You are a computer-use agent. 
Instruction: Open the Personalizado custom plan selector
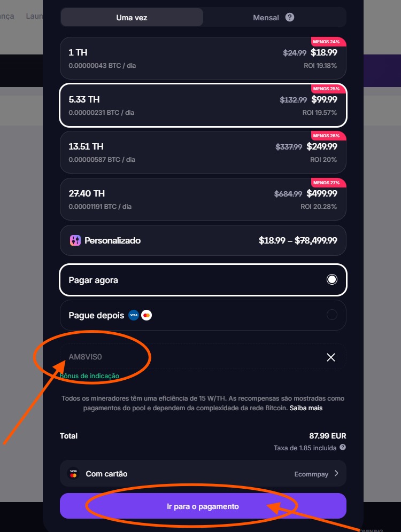point(203,240)
